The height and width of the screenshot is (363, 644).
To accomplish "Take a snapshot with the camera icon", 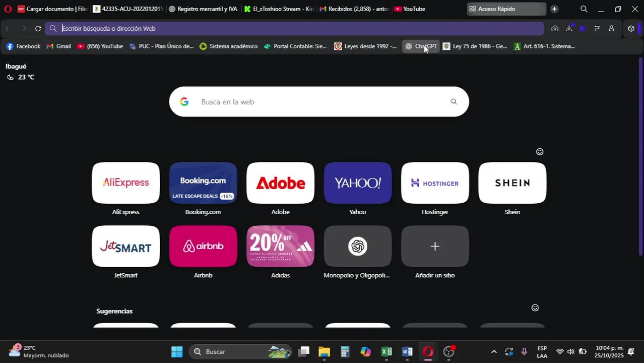I will point(555,29).
